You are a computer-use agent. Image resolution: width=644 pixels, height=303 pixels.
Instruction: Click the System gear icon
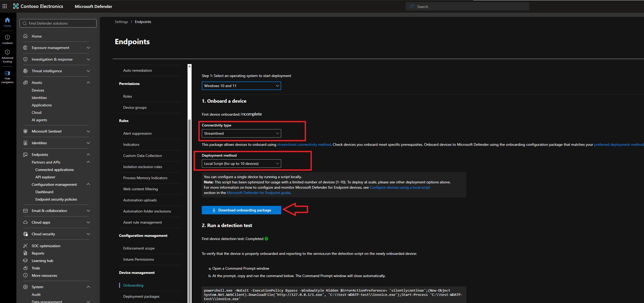[25, 287]
